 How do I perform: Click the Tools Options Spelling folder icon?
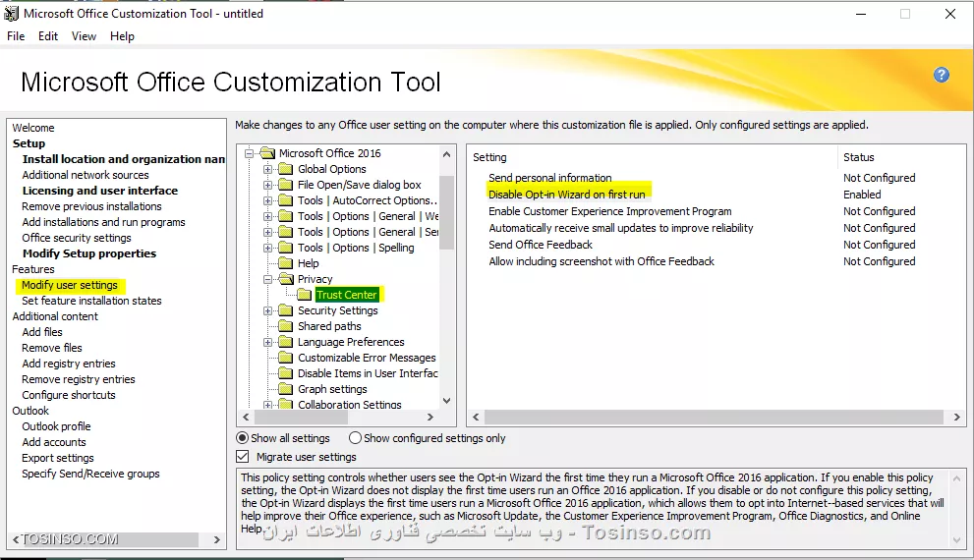pyautogui.click(x=286, y=248)
